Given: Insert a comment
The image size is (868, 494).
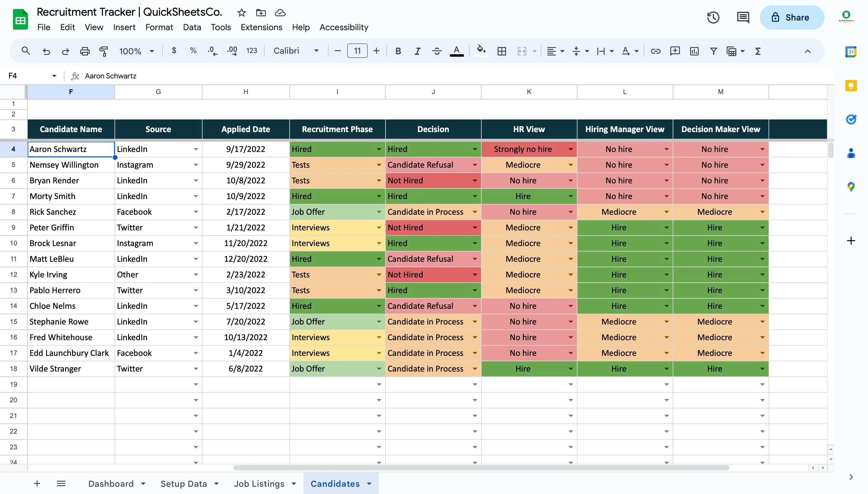Looking at the screenshot, I should click(x=675, y=51).
